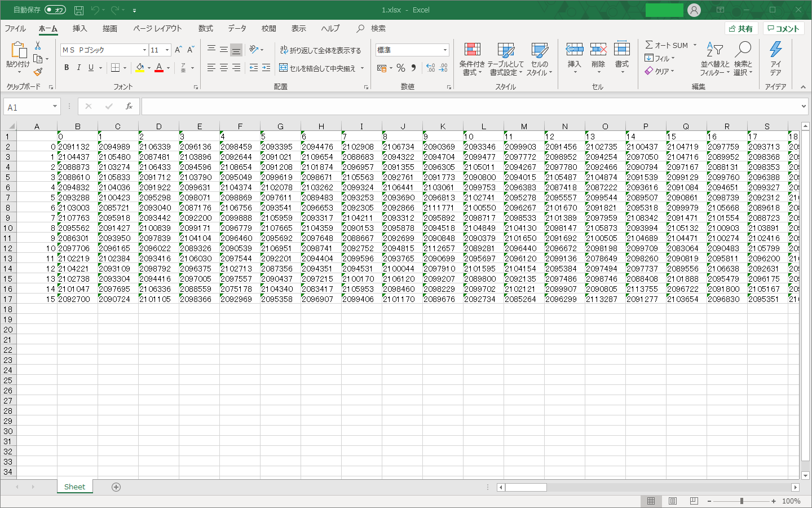Viewport: 812px width, 508px height.
Task: Click the Save disk icon
Action: click(79, 10)
